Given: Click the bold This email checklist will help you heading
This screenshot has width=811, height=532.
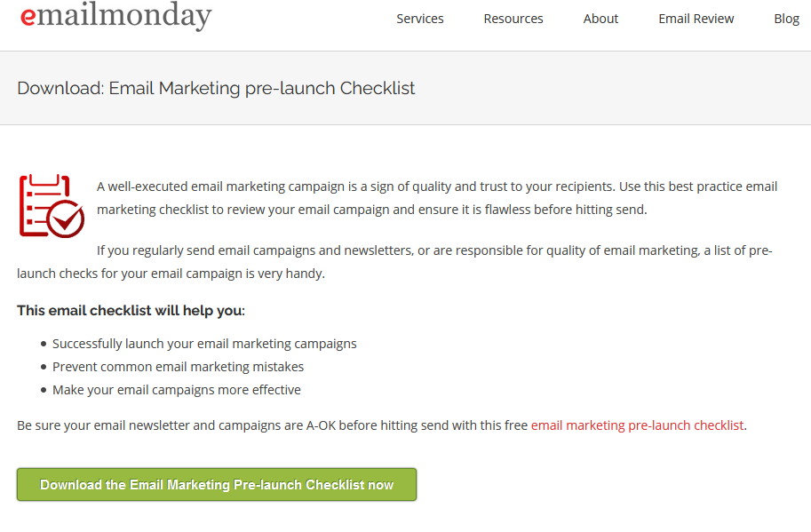Looking at the screenshot, I should click(131, 311).
